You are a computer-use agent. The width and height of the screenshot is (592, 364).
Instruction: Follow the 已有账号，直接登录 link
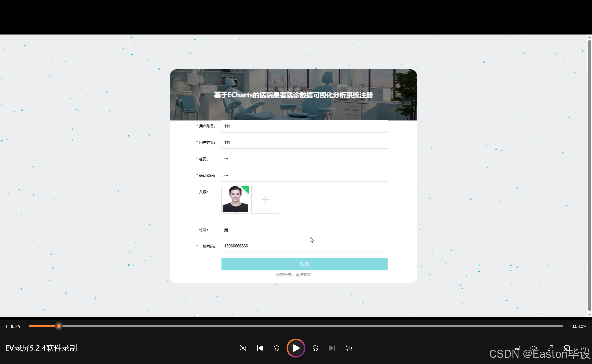point(293,275)
